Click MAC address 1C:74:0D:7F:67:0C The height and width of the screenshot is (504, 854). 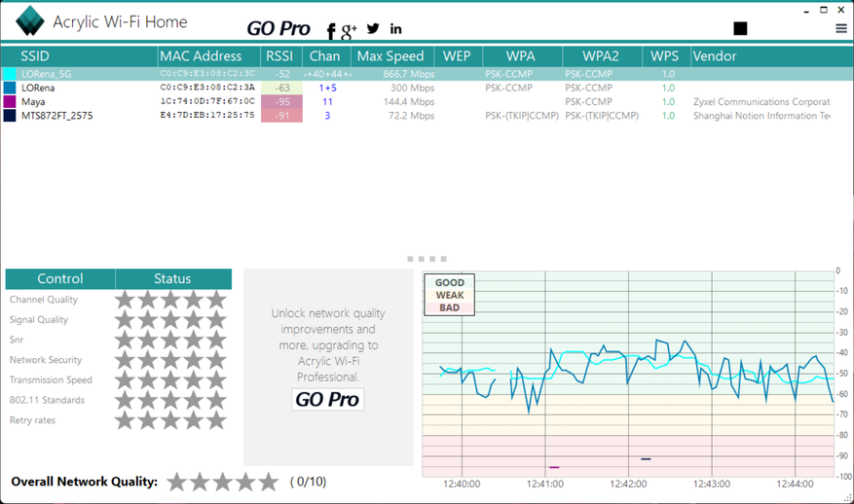(207, 101)
